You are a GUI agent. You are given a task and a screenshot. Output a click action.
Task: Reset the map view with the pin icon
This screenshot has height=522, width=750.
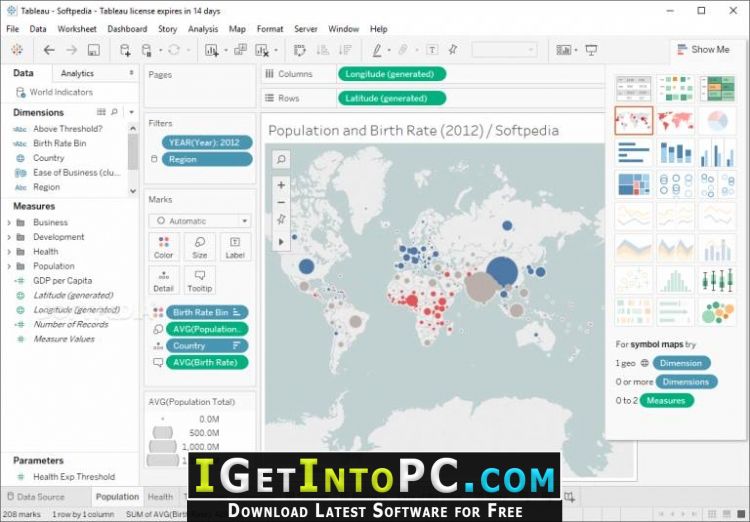click(281, 219)
